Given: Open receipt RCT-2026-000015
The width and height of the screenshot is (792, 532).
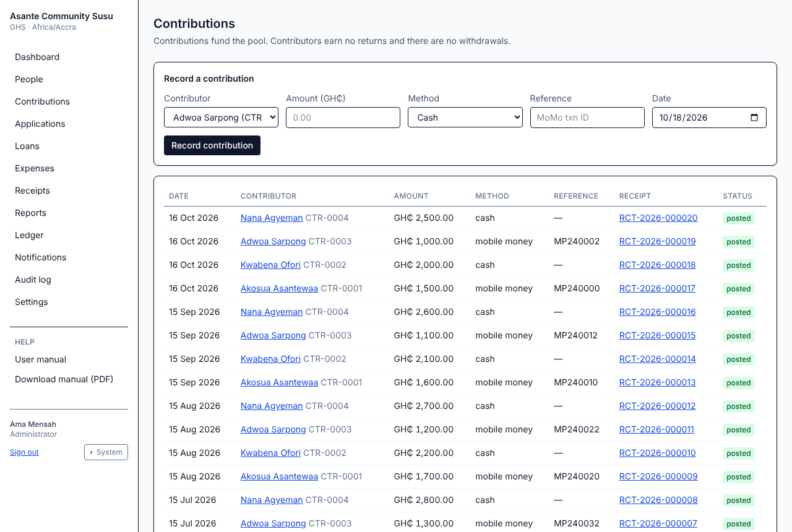Looking at the screenshot, I should (x=657, y=335).
